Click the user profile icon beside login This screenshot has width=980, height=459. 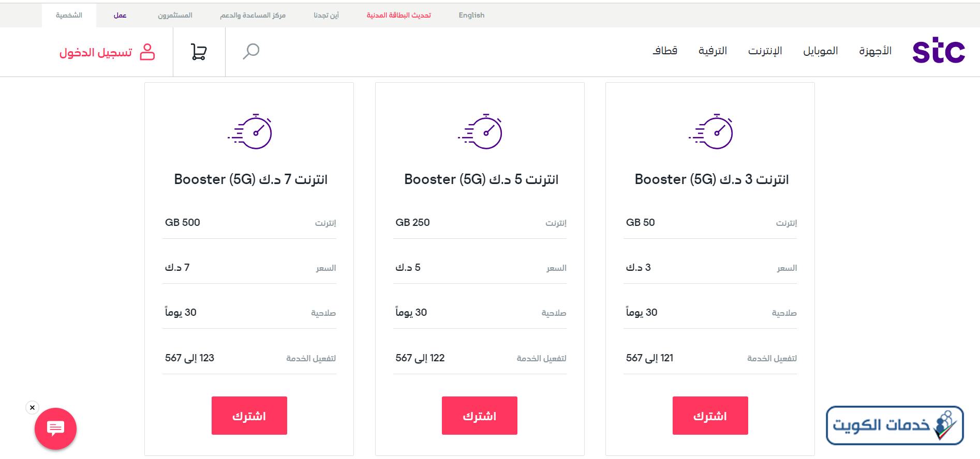147,52
